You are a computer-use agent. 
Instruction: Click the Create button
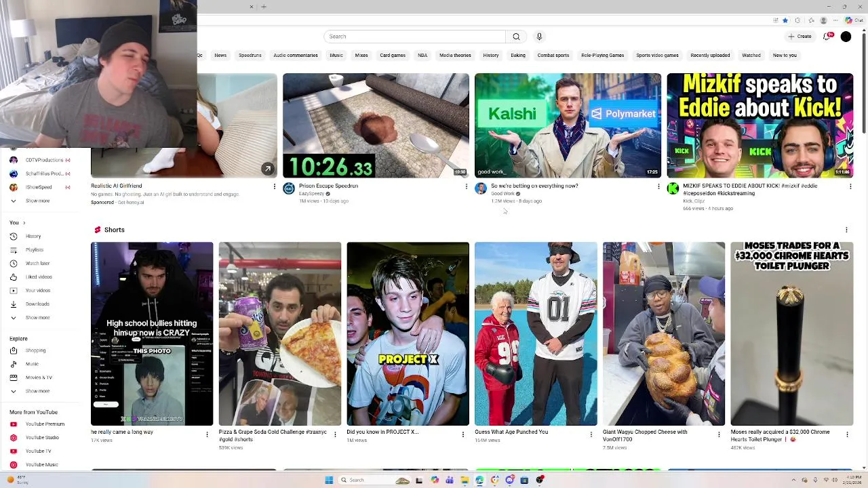point(800,37)
